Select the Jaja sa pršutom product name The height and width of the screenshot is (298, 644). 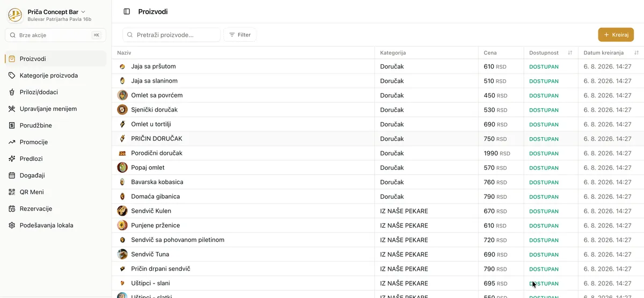[x=153, y=66]
